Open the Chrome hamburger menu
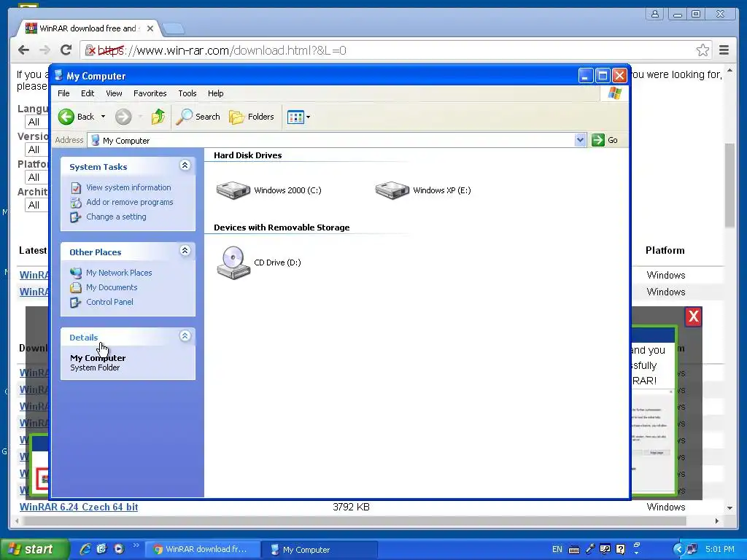Image resolution: width=747 pixels, height=560 pixels. pos(724,50)
